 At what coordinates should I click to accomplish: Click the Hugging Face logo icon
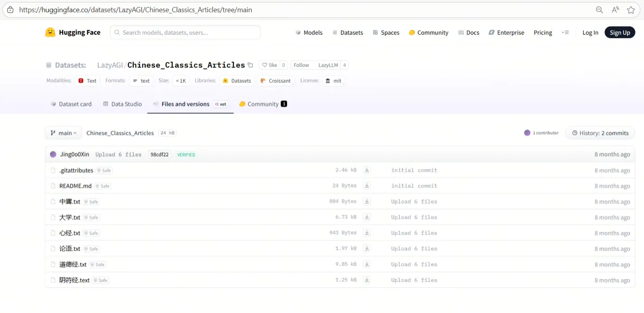click(50, 32)
